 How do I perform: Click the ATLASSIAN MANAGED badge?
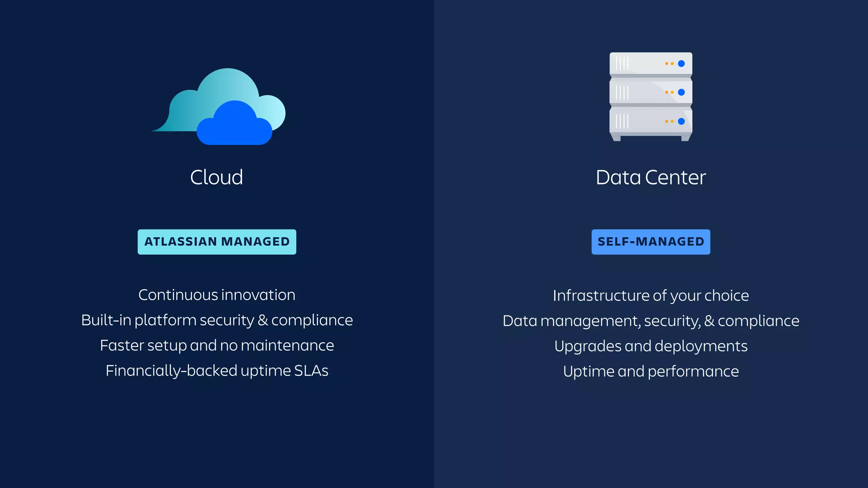pos(217,242)
